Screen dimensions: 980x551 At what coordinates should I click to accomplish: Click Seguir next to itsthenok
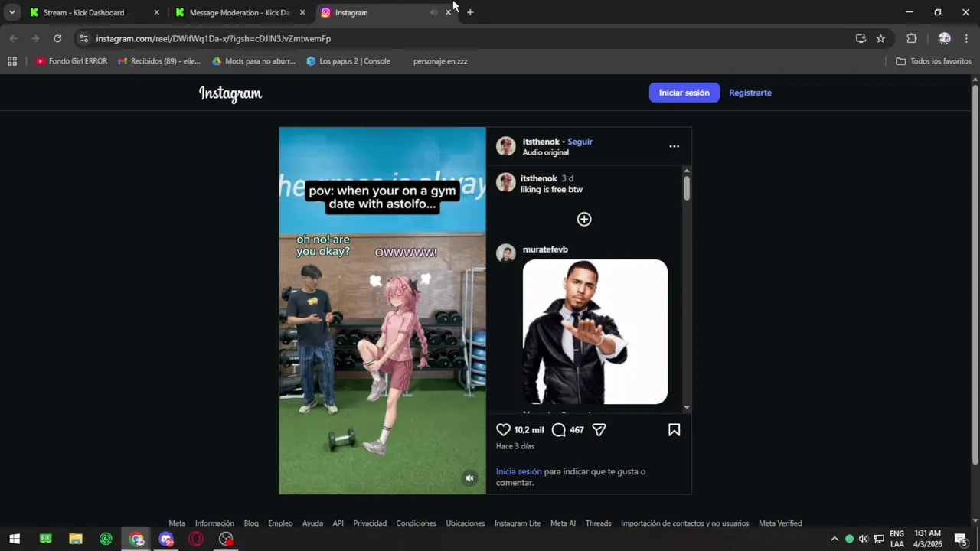580,142
